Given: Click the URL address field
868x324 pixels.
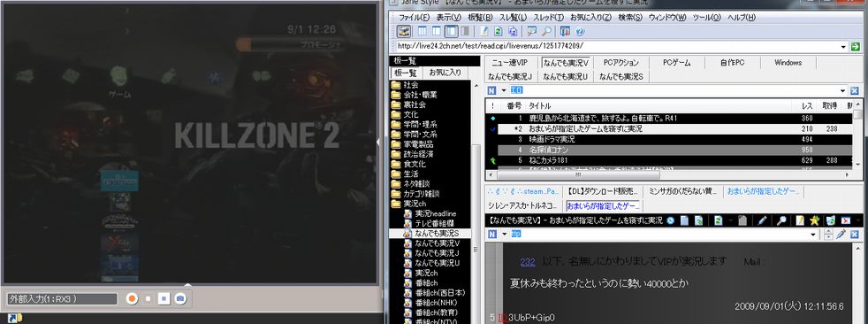Looking at the screenshot, I should coord(618,47).
